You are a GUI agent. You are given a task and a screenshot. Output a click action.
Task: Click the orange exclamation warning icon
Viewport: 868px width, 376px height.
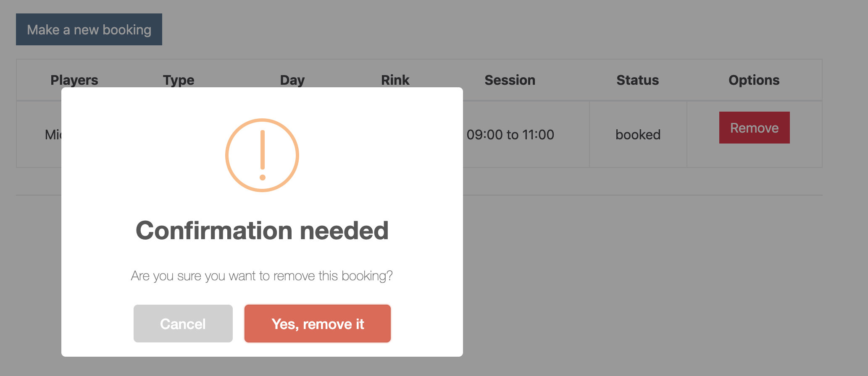(262, 155)
